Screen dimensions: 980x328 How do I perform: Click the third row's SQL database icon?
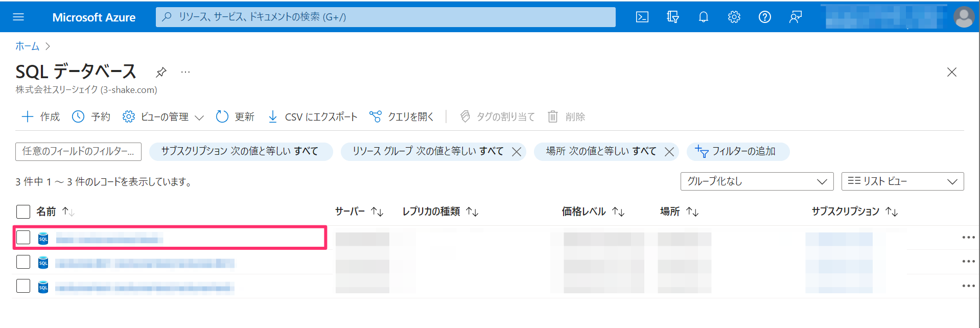[43, 287]
